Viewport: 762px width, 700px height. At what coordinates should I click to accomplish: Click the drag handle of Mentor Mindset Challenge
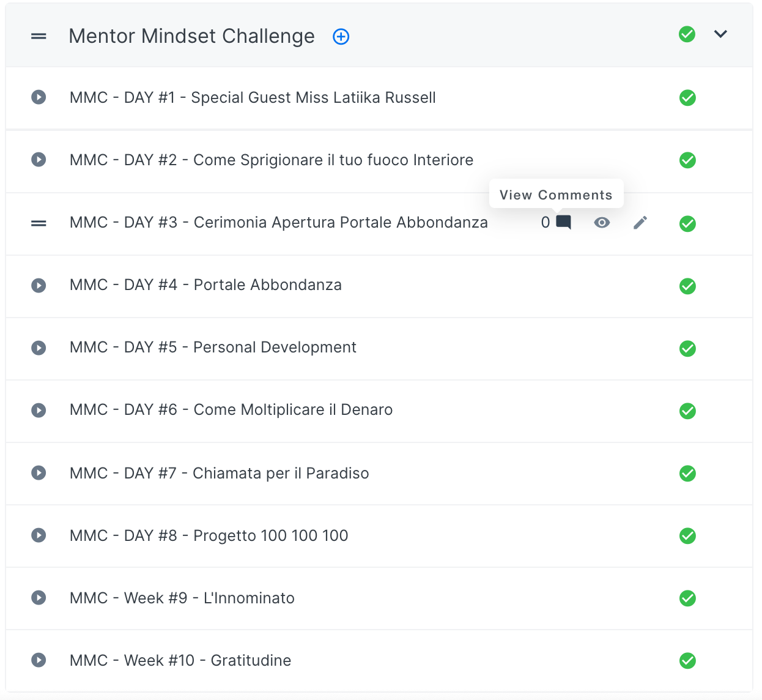click(39, 37)
